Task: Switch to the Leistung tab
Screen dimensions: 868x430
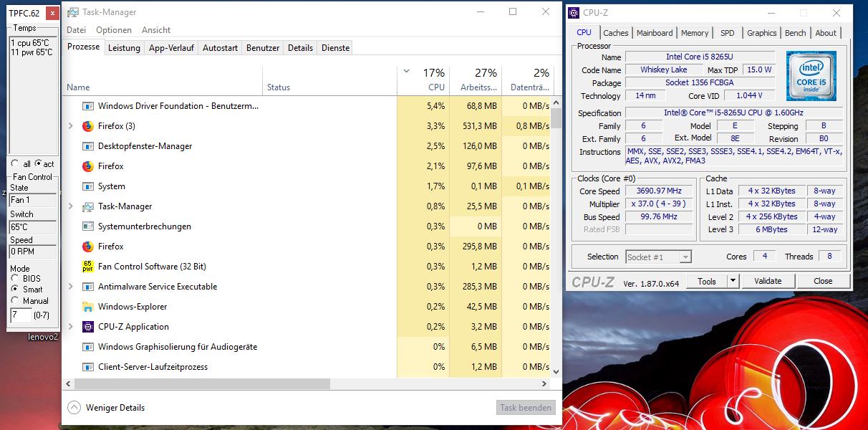Action: click(x=124, y=48)
